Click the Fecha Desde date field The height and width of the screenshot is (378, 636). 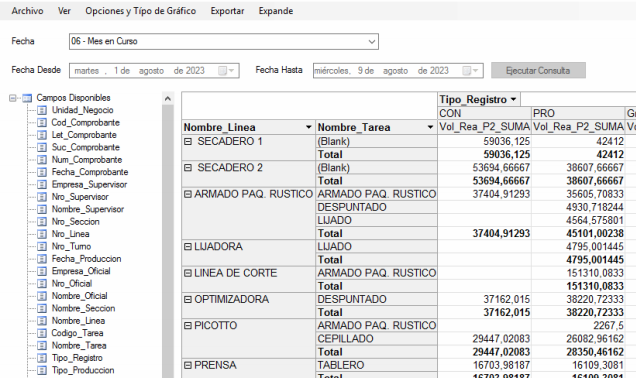(x=154, y=71)
